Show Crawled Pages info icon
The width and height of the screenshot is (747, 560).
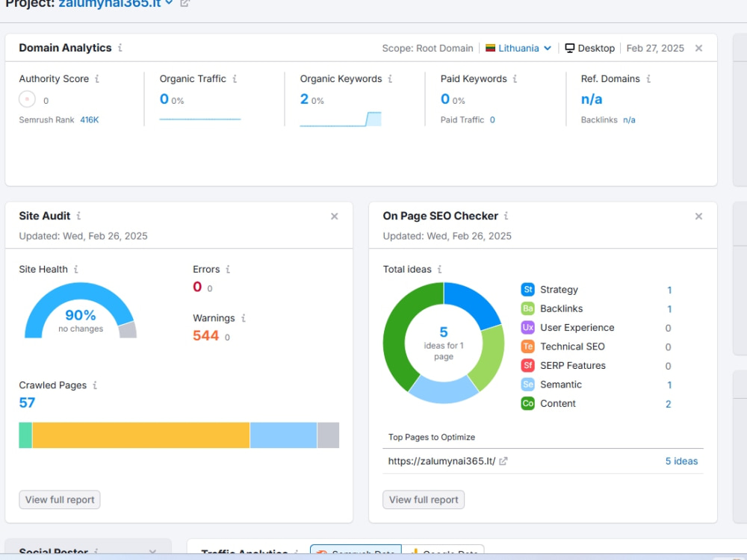pos(95,385)
